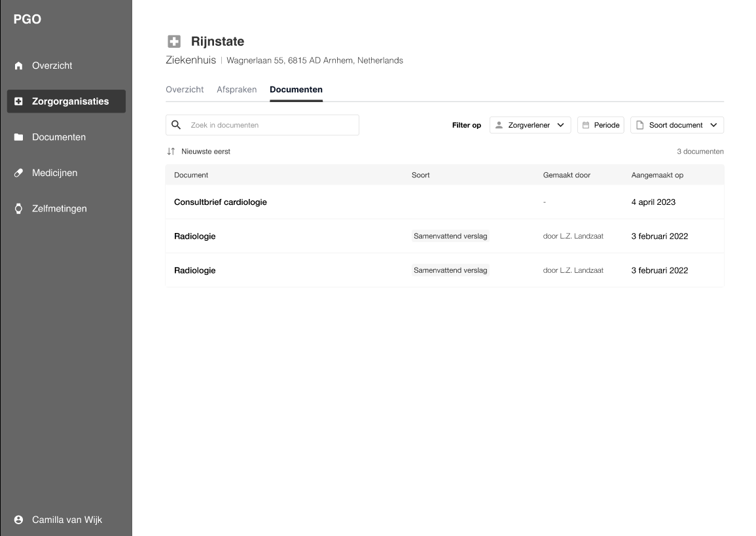756x536 pixels.
Task: Switch to the Afspraken tab
Action: click(236, 90)
